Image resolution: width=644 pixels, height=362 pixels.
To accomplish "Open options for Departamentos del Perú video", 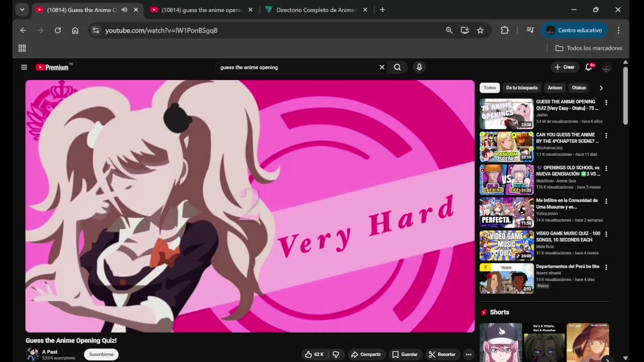I will (606, 267).
